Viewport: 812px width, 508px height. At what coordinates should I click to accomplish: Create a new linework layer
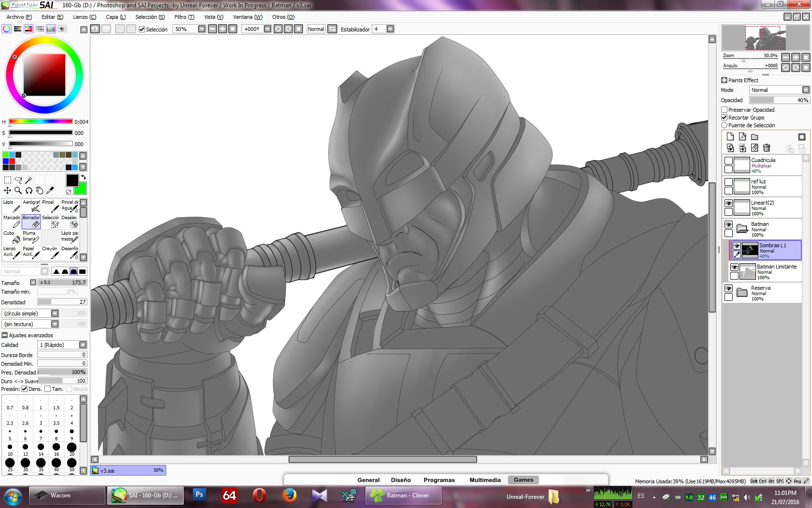(742, 137)
